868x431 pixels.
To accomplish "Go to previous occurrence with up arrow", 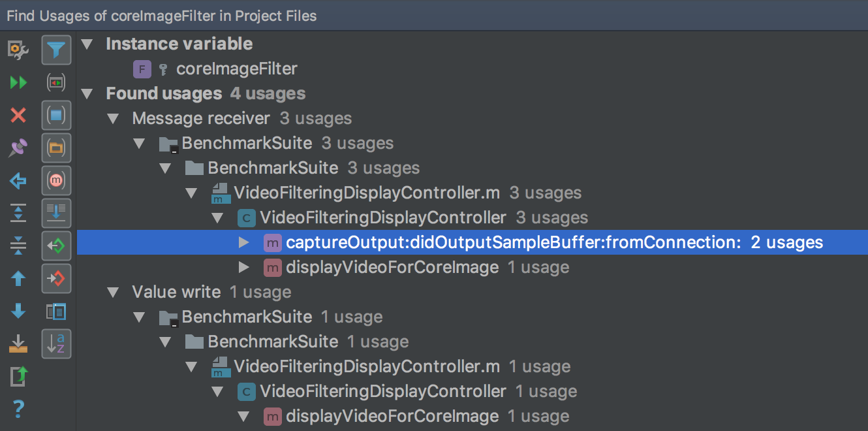I will (x=18, y=278).
